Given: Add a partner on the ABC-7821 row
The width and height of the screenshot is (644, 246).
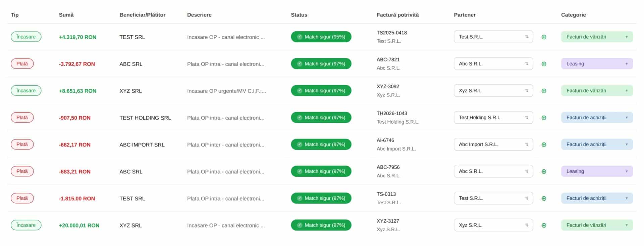Looking at the screenshot, I should [x=544, y=64].
